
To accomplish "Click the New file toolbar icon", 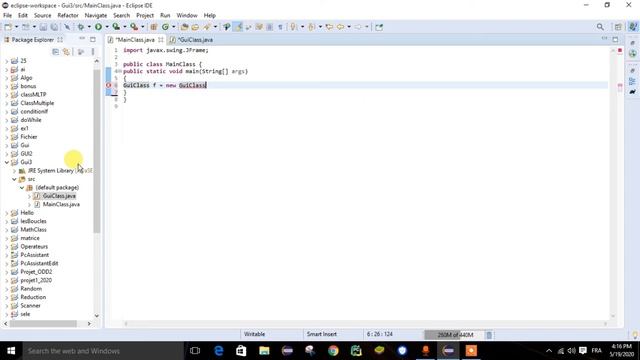I will (x=8, y=27).
